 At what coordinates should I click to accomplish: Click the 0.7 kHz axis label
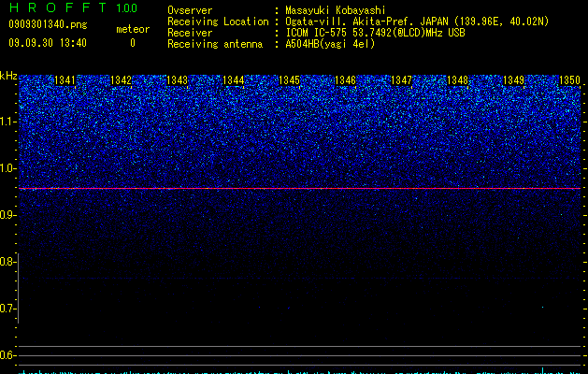tap(8, 309)
